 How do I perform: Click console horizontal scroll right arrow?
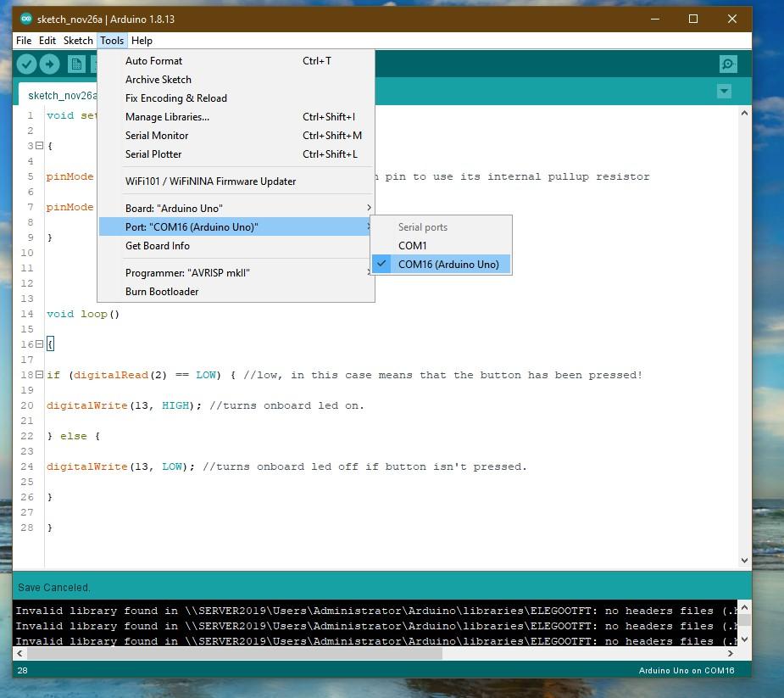pyautogui.click(x=731, y=653)
